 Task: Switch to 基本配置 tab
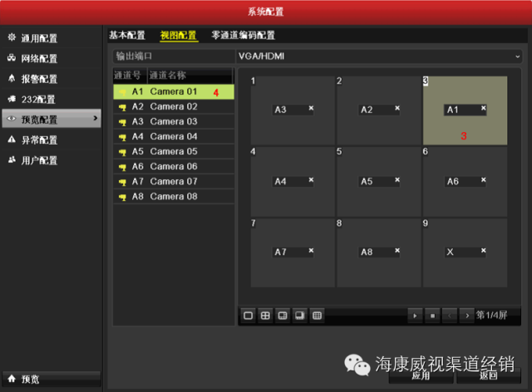click(x=127, y=35)
